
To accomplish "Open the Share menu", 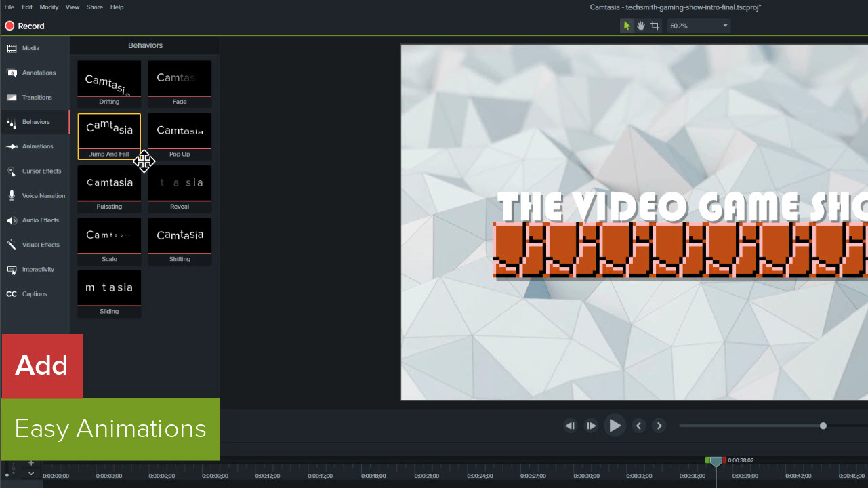I will pos(94,7).
